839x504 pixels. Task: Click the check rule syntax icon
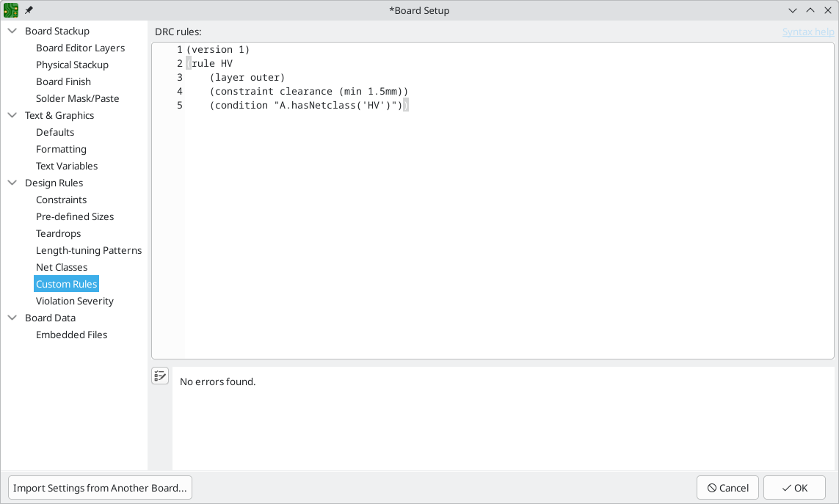point(160,376)
